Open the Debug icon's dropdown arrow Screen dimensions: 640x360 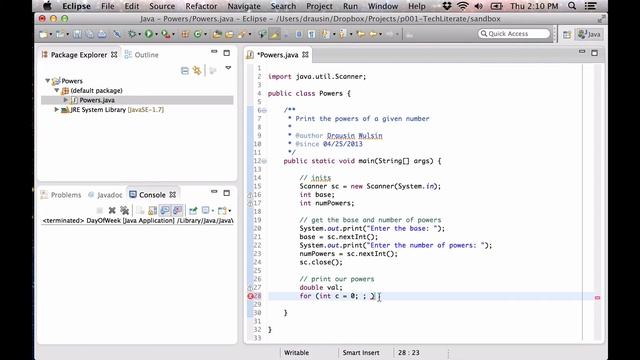coord(140,35)
